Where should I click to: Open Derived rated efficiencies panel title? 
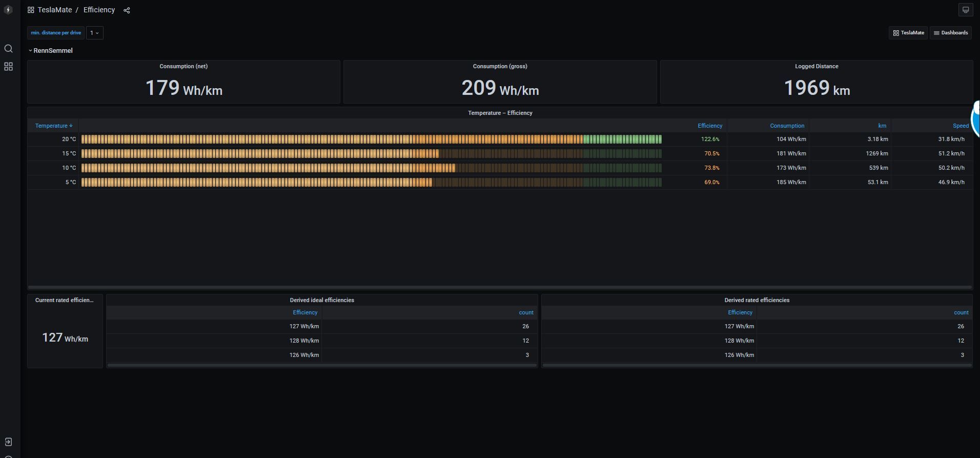coord(757,300)
